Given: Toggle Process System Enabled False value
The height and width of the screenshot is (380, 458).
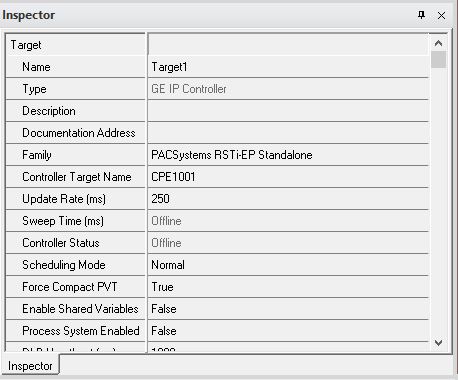Looking at the screenshot, I should (x=288, y=331).
